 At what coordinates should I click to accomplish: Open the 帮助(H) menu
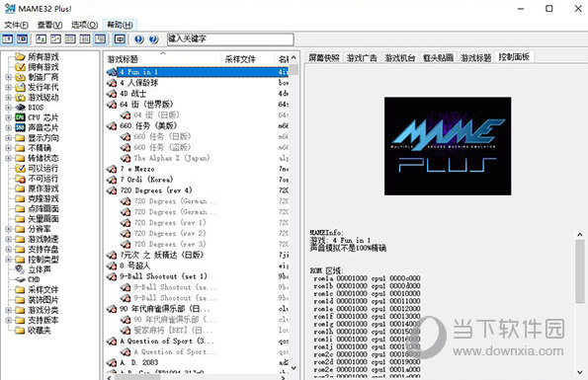[120, 25]
